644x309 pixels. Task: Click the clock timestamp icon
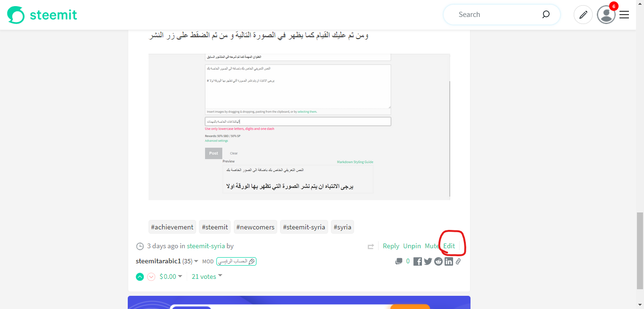[x=140, y=246]
